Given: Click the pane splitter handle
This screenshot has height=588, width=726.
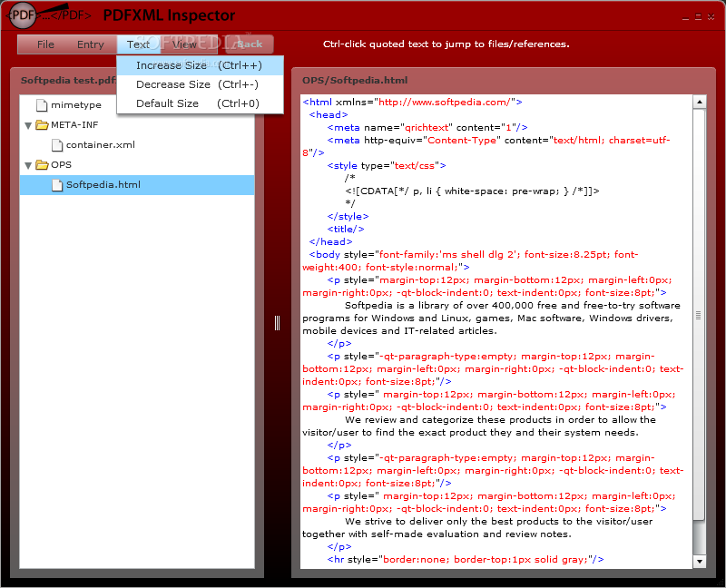Looking at the screenshot, I should click(x=277, y=323).
